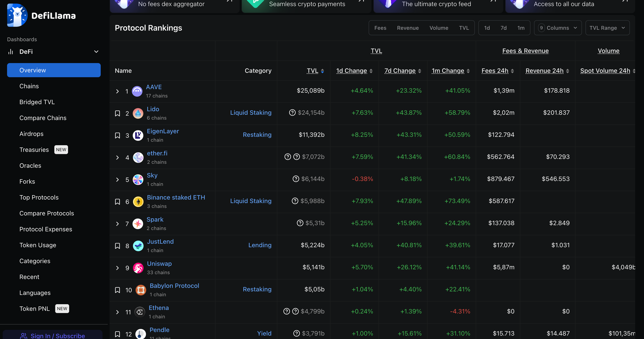Image resolution: width=644 pixels, height=339 pixels.
Task: Click the help icon beside Spark TVL
Action: [x=300, y=223]
